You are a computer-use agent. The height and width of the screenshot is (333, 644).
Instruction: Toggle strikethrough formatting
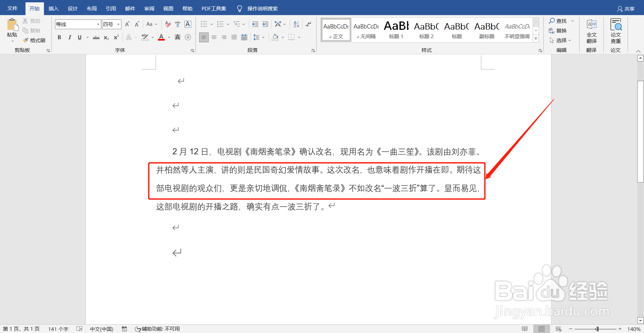[96, 38]
